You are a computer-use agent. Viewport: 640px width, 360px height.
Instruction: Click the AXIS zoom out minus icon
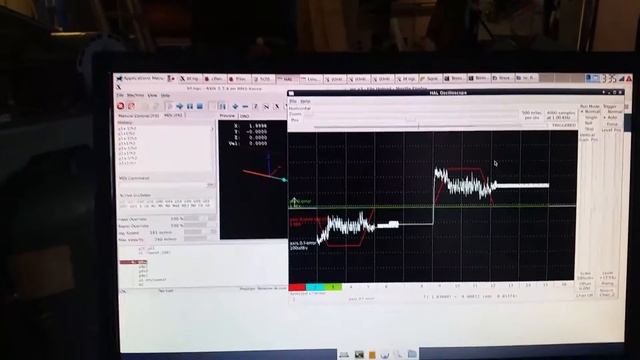pyautogui.click(x=245, y=107)
